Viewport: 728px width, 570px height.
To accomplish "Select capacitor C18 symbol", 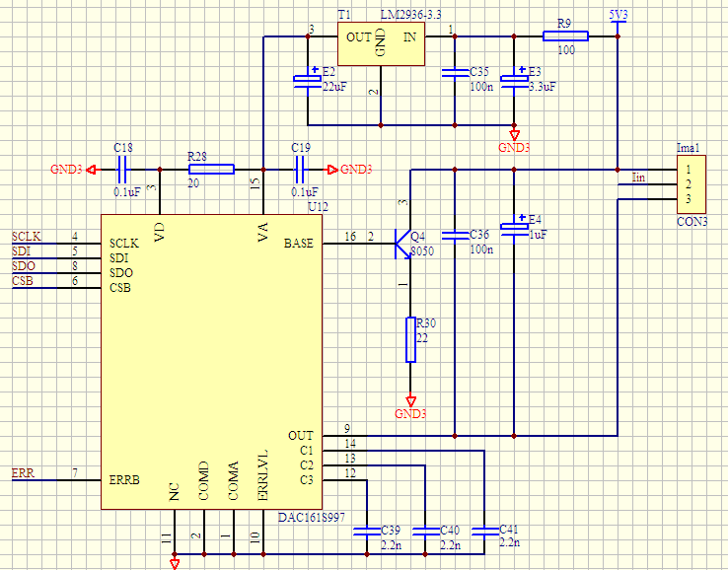I will (x=121, y=170).
